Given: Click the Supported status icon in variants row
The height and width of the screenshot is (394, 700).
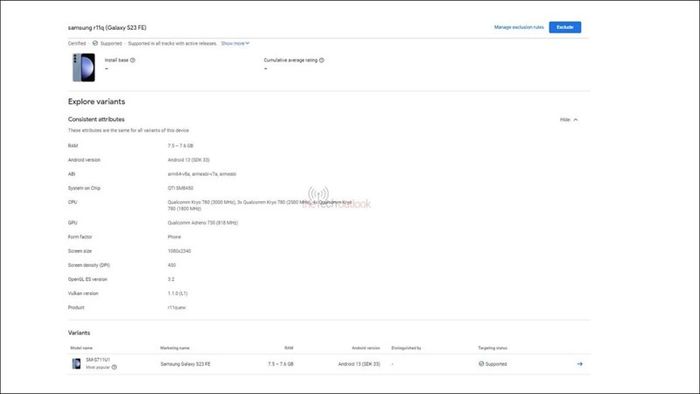Looking at the screenshot, I should click(481, 364).
